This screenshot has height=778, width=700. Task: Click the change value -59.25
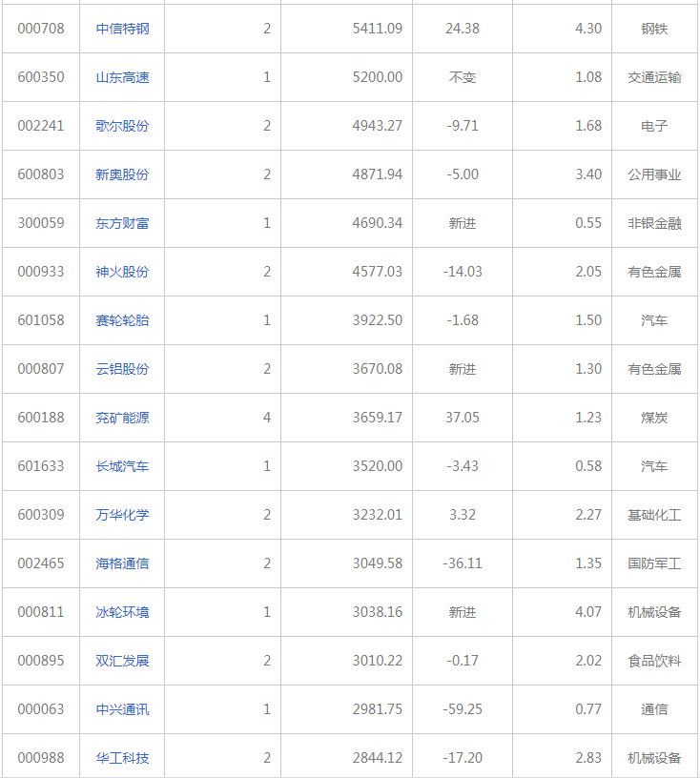click(x=463, y=709)
